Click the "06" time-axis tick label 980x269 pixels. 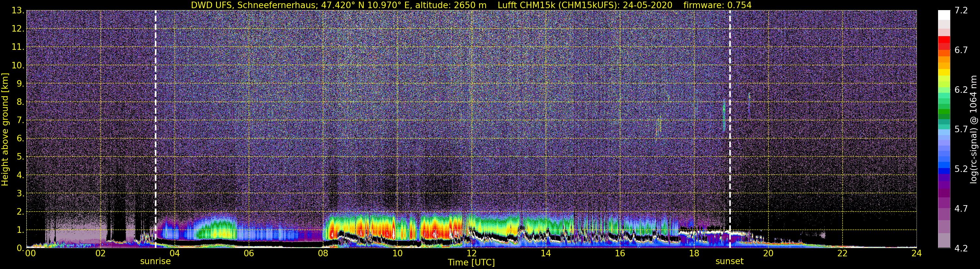(249, 254)
